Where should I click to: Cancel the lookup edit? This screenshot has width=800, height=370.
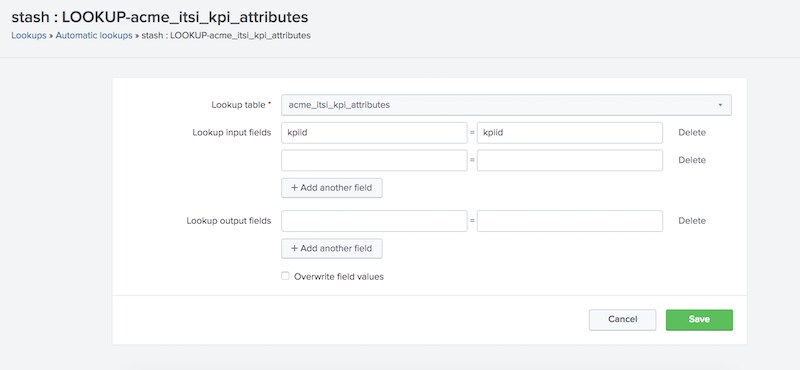click(x=622, y=319)
